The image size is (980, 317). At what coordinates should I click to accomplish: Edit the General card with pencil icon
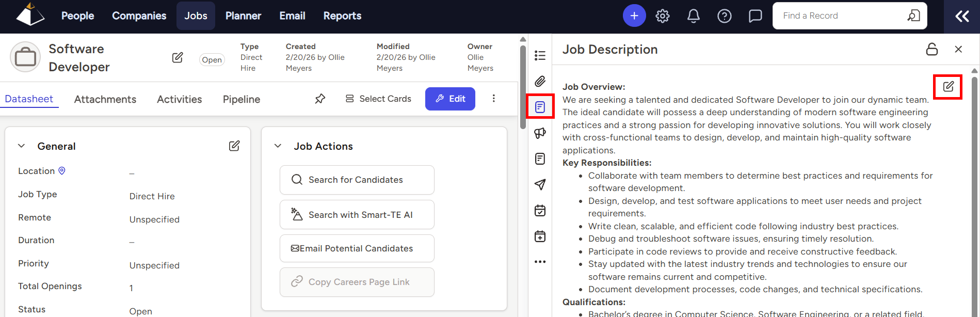tap(234, 146)
